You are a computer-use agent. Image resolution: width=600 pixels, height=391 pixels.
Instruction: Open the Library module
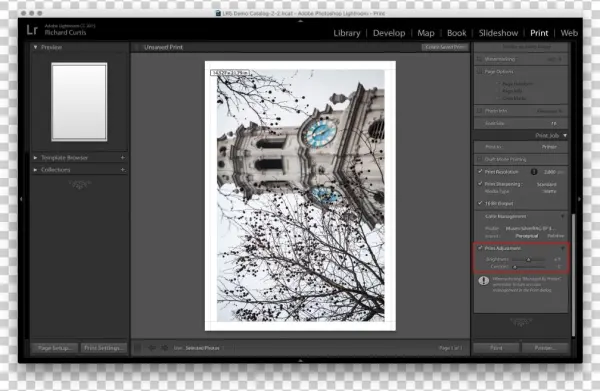click(x=347, y=33)
